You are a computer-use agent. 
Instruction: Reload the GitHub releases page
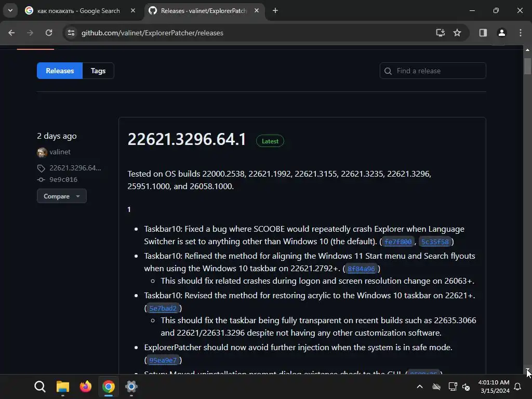click(49, 33)
